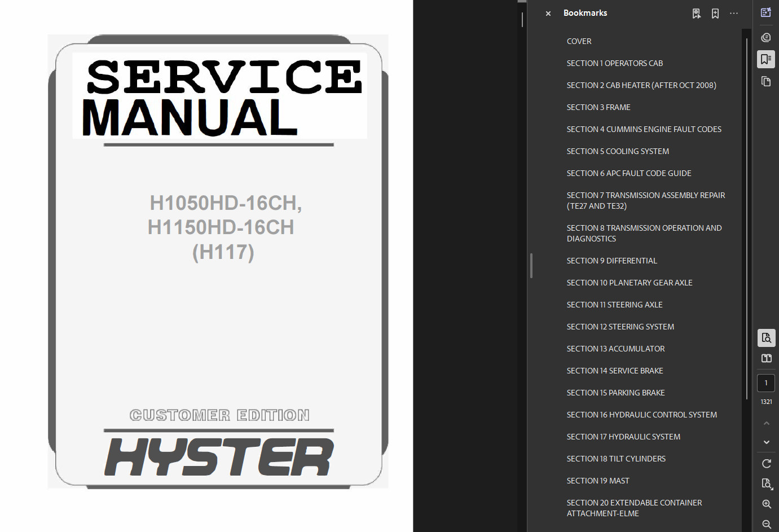Go to SECTION 8 TRANSMISSION OPERATION AND DIAGNOSTICS
Image resolution: width=779 pixels, height=532 pixels.
point(644,233)
